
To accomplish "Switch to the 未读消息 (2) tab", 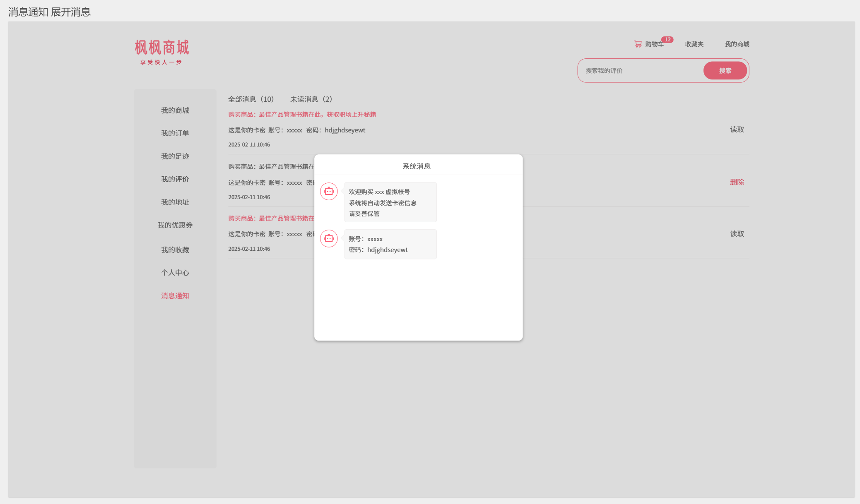I will coord(311,99).
